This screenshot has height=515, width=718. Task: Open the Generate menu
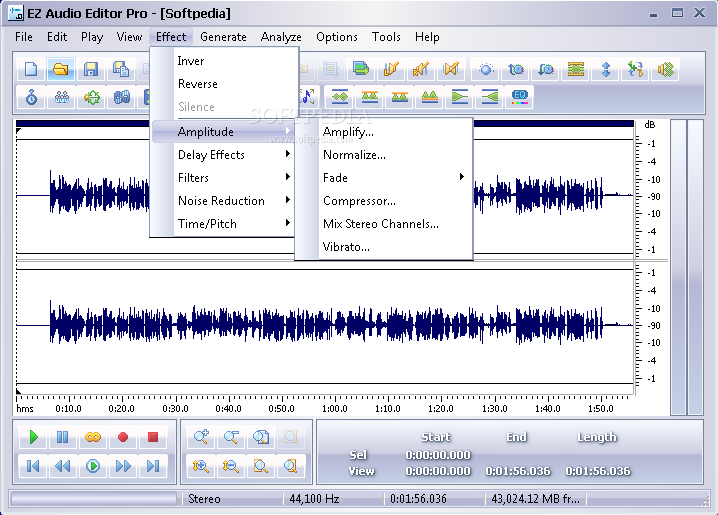point(223,37)
